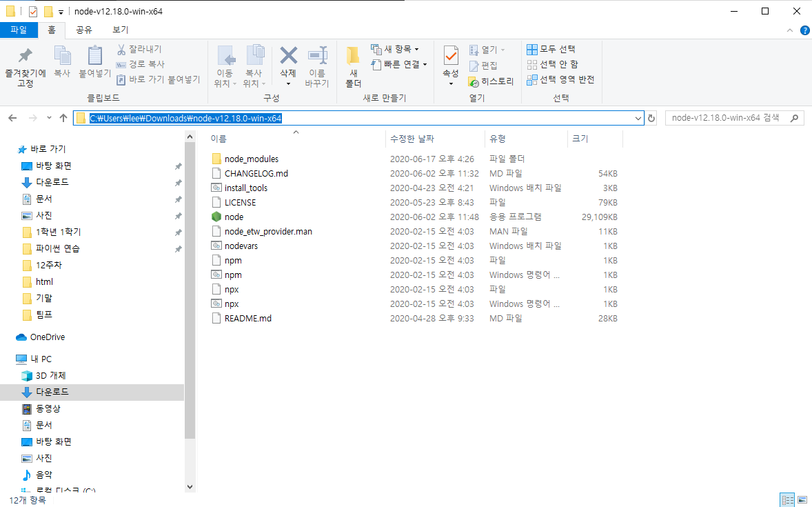The width and height of the screenshot is (812, 507).
Task: Open the recent locations dropdown arrow
Action: [49, 118]
